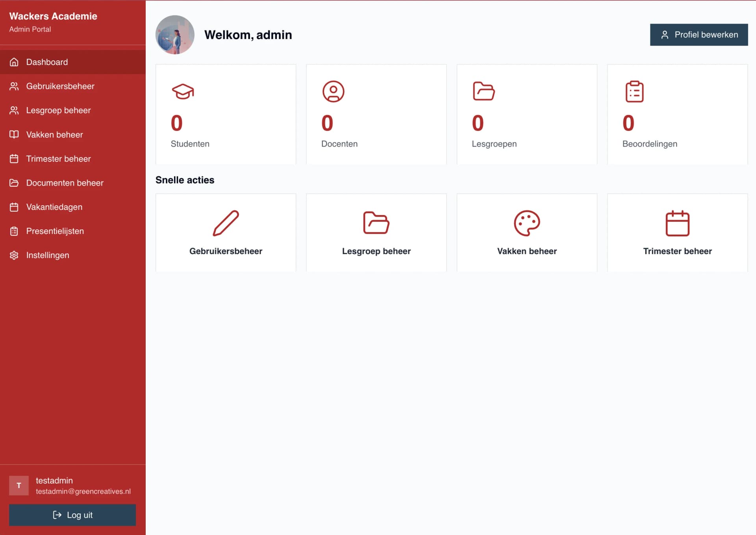
Task: Select Documenten beheer in the sidebar
Action: pyautogui.click(x=65, y=183)
